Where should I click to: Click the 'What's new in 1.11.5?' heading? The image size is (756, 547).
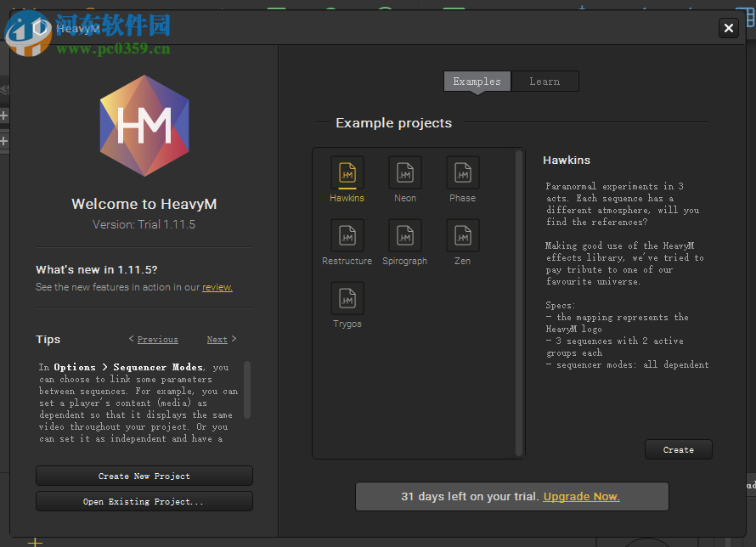pos(97,269)
